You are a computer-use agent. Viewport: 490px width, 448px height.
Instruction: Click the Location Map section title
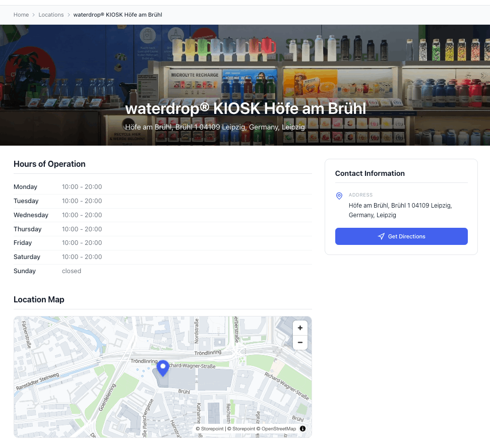pos(39,299)
